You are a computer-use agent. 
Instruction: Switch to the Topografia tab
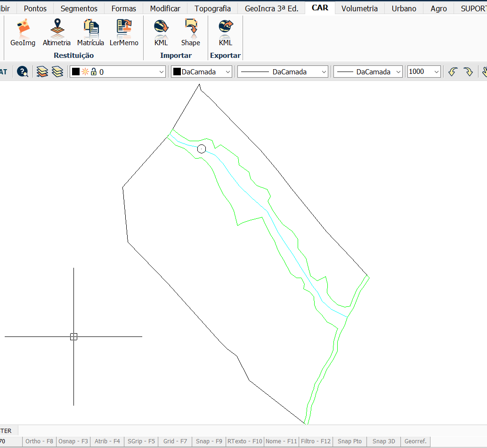[x=212, y=8]
